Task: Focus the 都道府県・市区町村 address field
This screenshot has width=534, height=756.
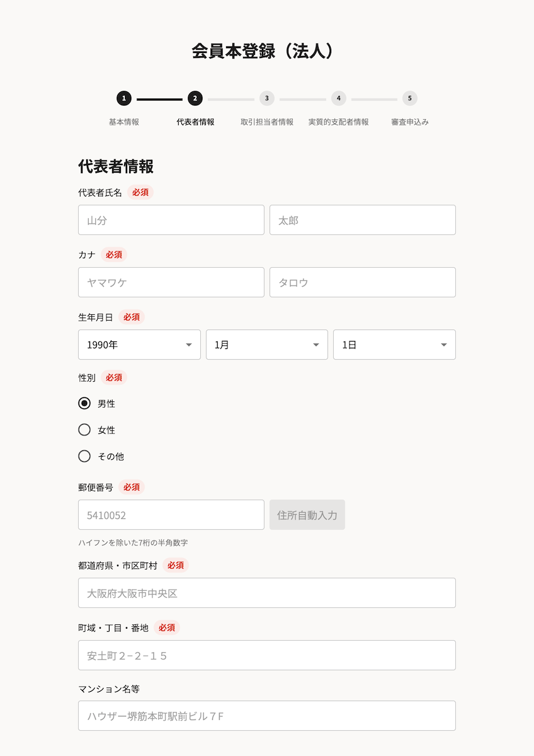Action: (x=266, y=593)
